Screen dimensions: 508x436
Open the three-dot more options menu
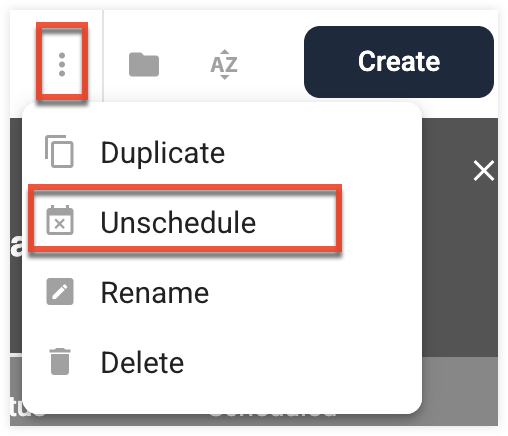click(x=62, y=64)
